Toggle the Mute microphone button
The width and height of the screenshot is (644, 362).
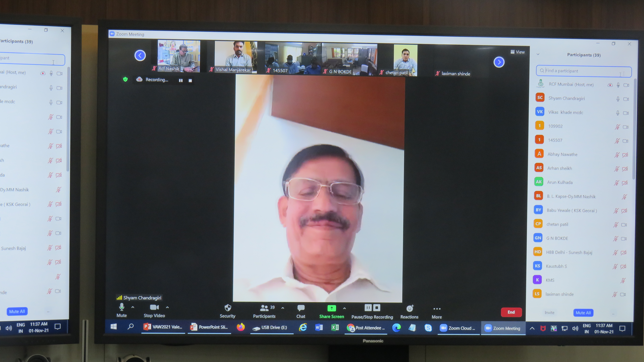pos(122,307)
